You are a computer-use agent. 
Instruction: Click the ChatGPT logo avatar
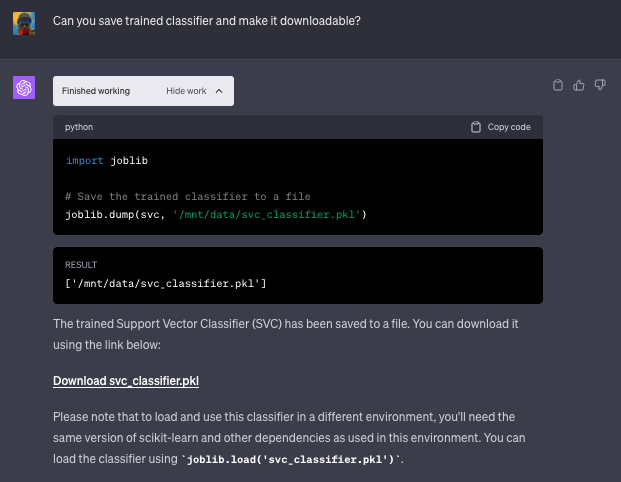24,88
